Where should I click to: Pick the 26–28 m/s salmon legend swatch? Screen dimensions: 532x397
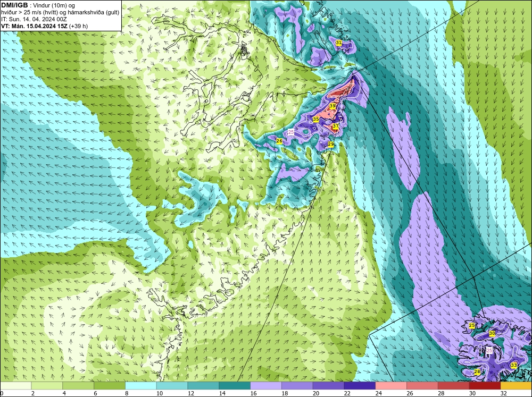pyautogui.click(x=422, y=386)
